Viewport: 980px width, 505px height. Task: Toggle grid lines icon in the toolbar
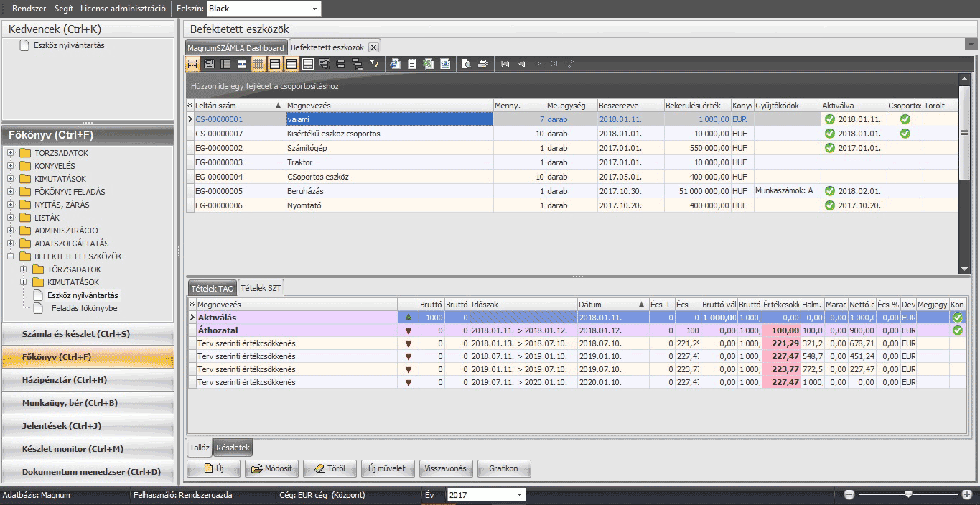click(258, 64)
